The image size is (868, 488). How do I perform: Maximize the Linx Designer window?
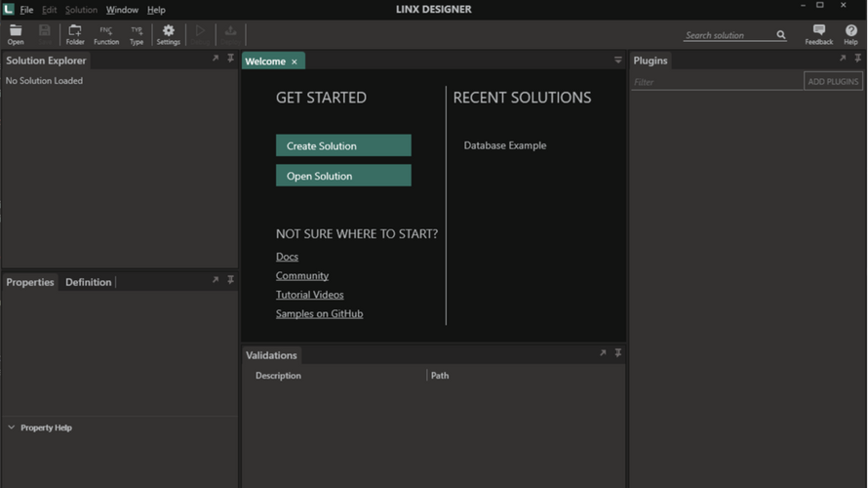pyautogui.click(x=820, y=6)
